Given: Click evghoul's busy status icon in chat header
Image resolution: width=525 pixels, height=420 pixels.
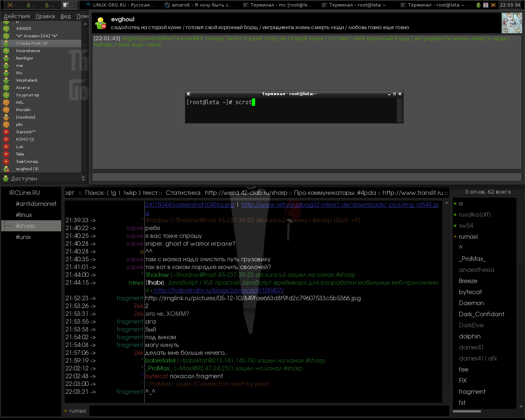Looking at the screenshot, I should [100, 23].
